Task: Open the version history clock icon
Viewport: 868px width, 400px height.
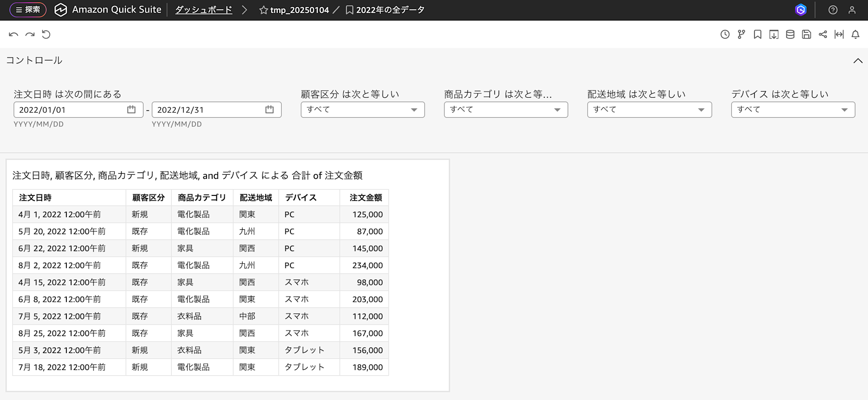Action: [724, 34]
